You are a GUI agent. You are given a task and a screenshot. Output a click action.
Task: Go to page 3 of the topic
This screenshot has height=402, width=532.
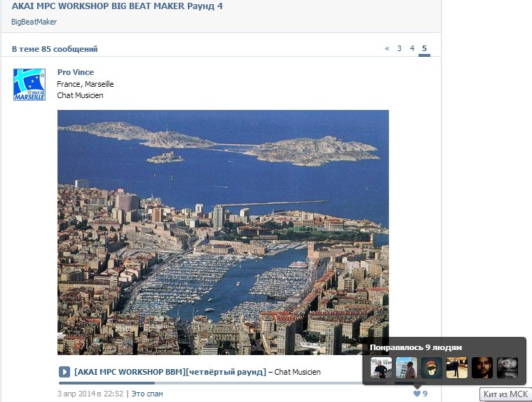pos(400,48)
